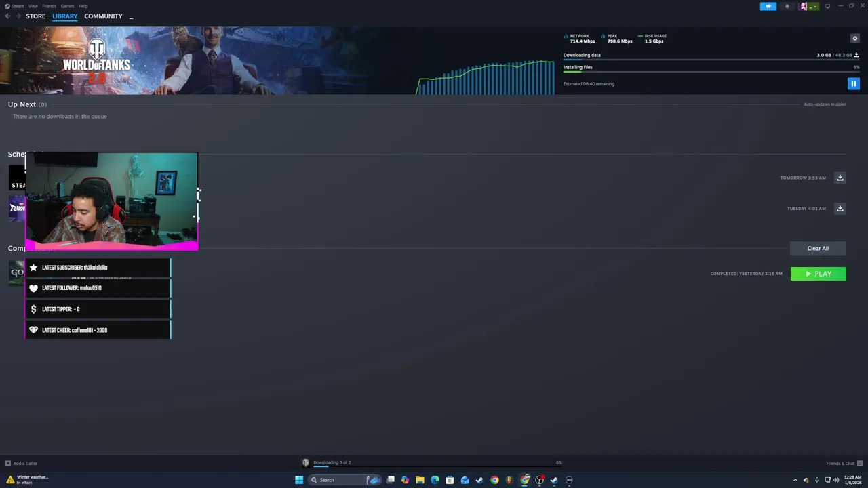Click the Up Next heading

coord(22,104)
